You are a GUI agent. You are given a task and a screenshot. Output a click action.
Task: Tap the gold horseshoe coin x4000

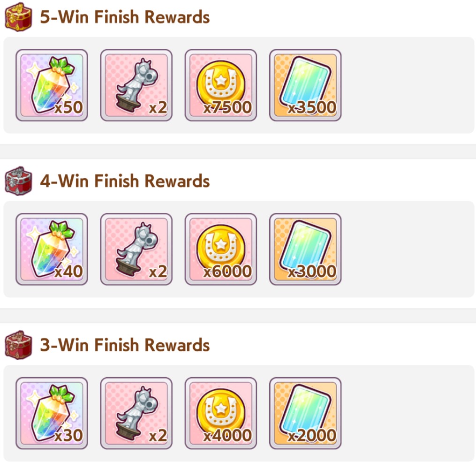(221, 413)
